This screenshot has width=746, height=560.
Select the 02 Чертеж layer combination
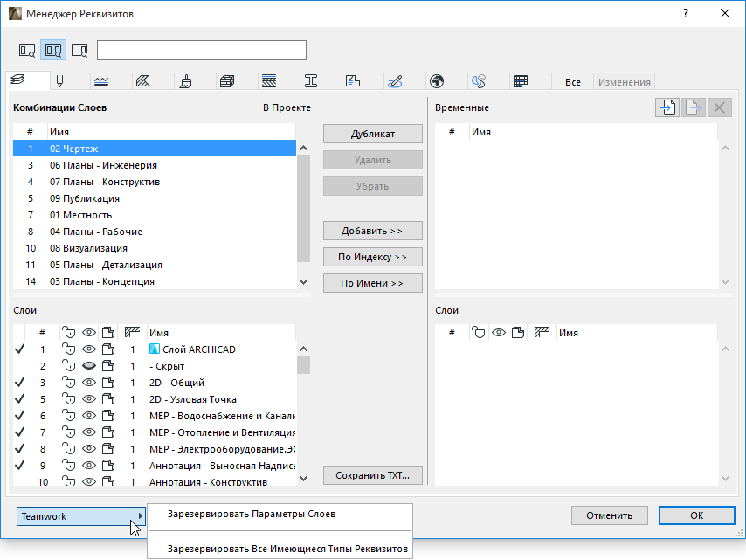pos(154,149)
